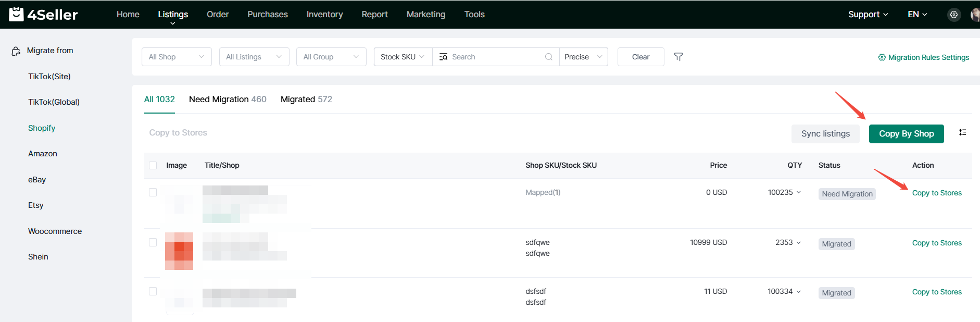Image resolution: width=980 pixels, height=322 pixels.
Task: Click the Mapped(1) SKU text
Action: (x=543, y=193)
